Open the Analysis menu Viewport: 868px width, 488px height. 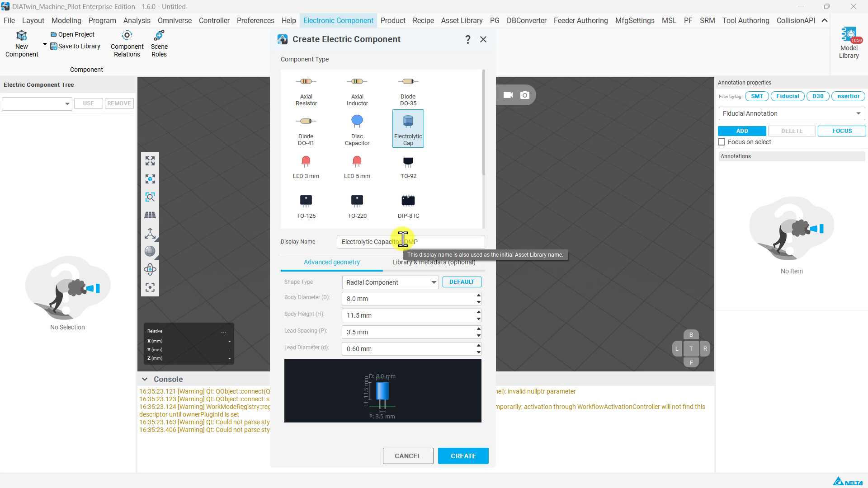coord(137,21)
